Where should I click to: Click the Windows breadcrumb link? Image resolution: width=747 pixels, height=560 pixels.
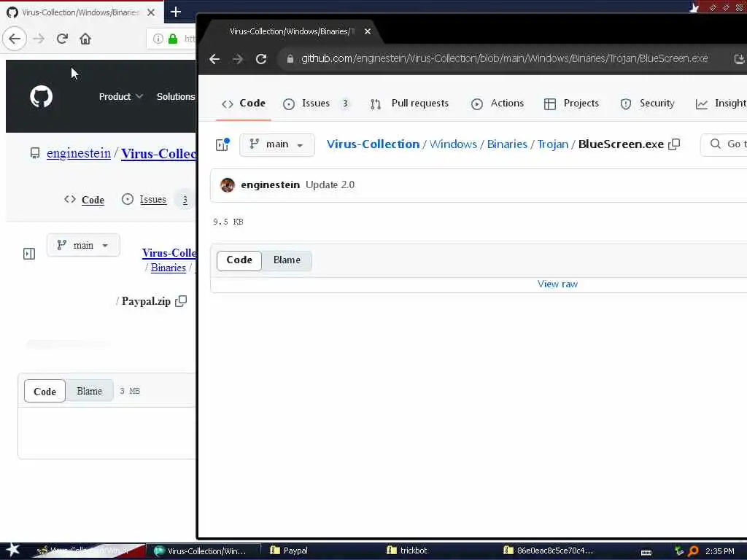click(x=453, y=144)
